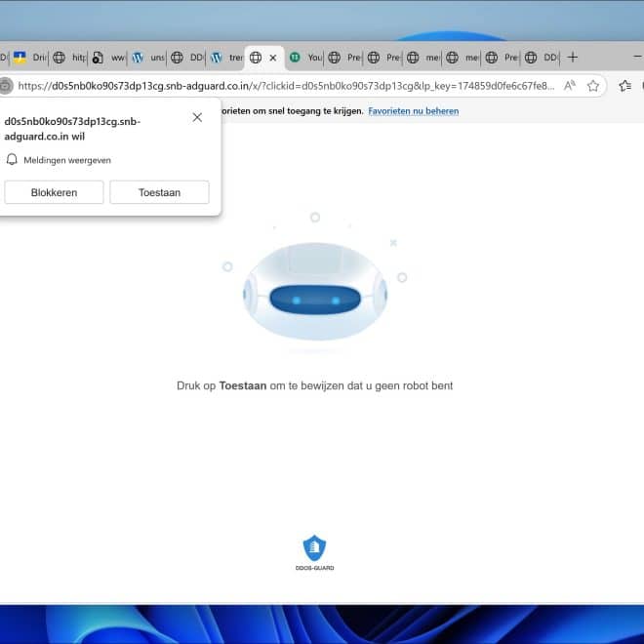Screen dimensions: 644x644
Task: Select the uns tab with the WordPress icon
Action: coord(147,58)
